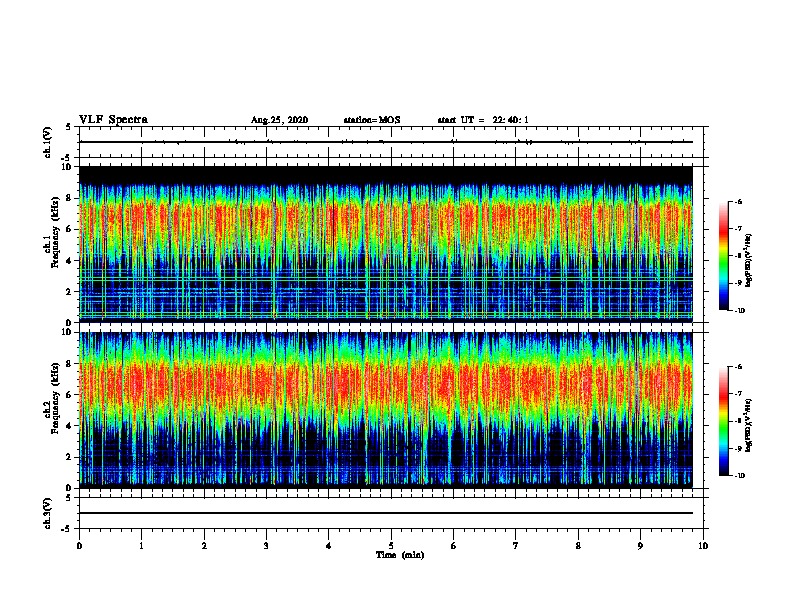Click the ch.1 colorbar log(PSD) label

coord(748,260)
